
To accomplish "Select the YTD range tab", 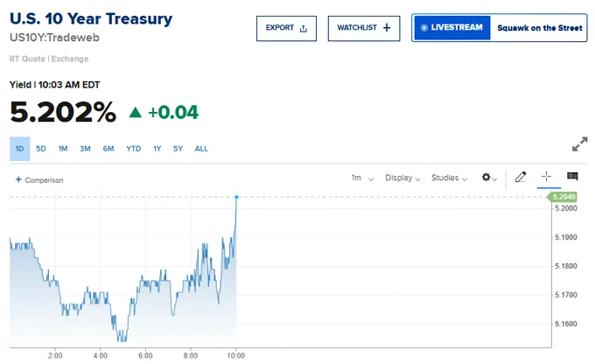I will (134, 149).
